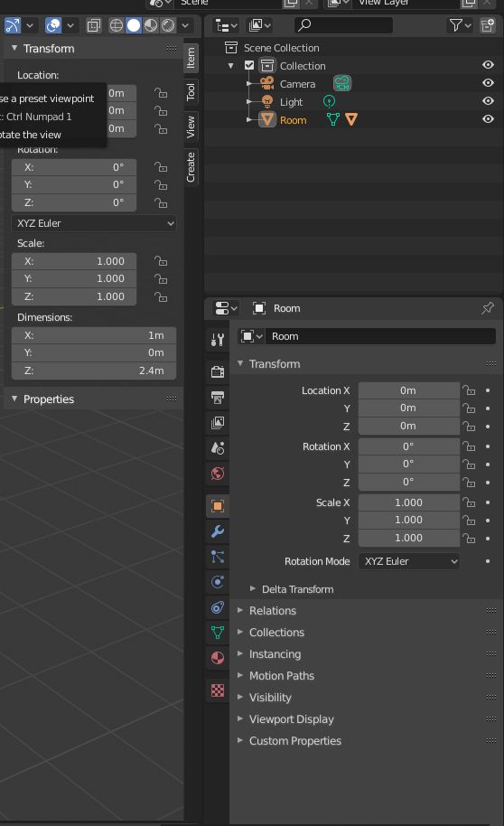504x826 pixels.
Task: Click the light data icon beside Light
Action: (x=329, y=101)
